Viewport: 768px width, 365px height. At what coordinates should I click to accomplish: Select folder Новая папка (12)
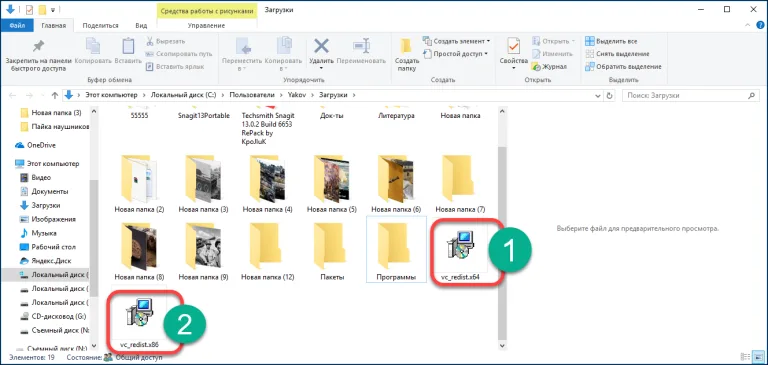pos(267,252)
